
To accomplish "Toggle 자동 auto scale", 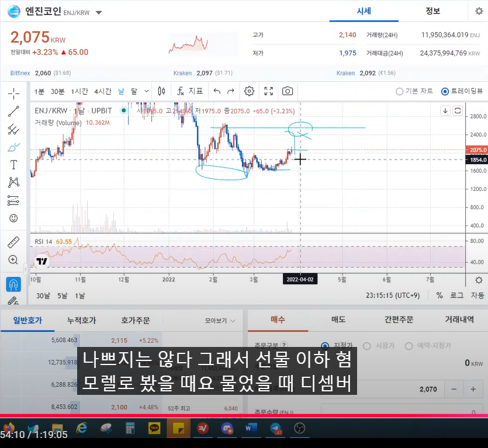I will [x=477, y=295].
